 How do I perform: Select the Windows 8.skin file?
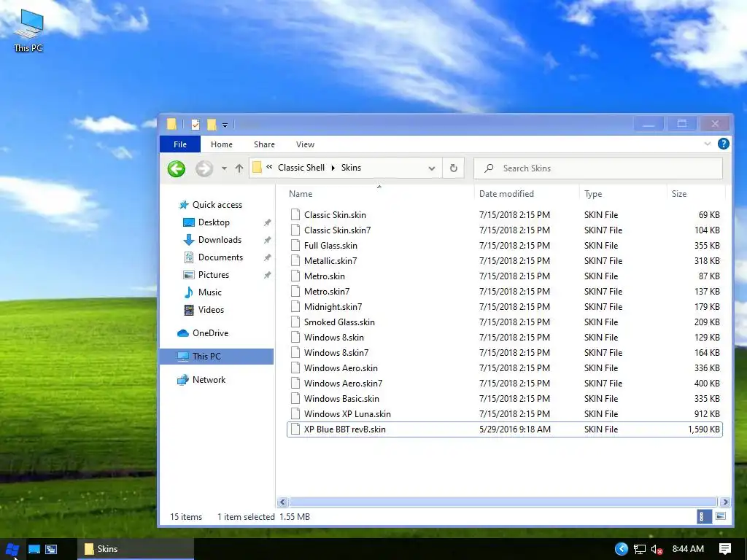pos(505,337)
